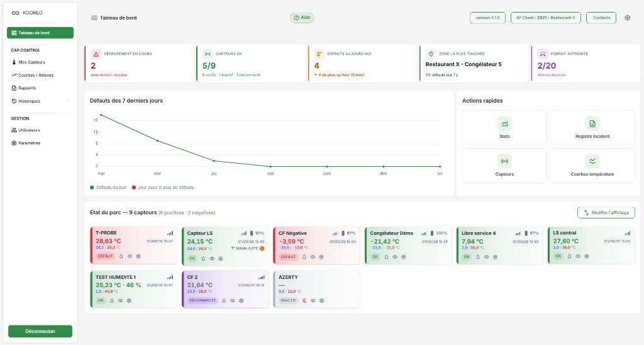
Task: Open settings gear on LS central card
Action: 587,256
